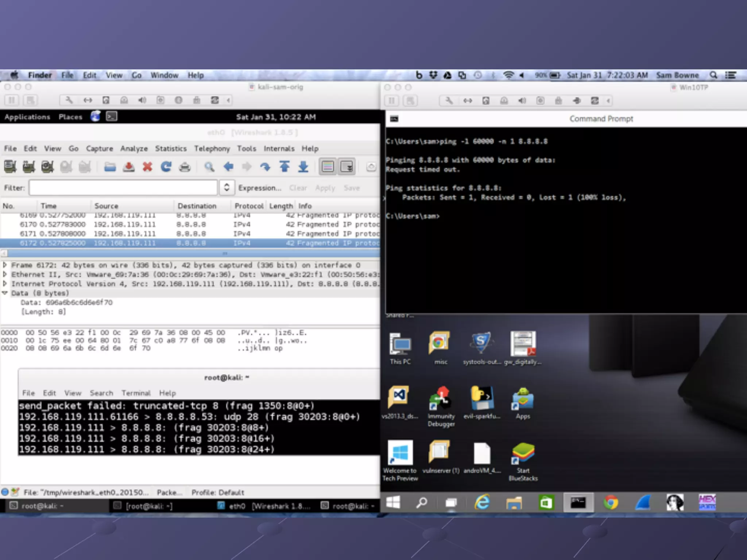Expand the Ethernet II details row
Image resolution: width=747 pixels, height=560 pixels.
click(5, 274)
